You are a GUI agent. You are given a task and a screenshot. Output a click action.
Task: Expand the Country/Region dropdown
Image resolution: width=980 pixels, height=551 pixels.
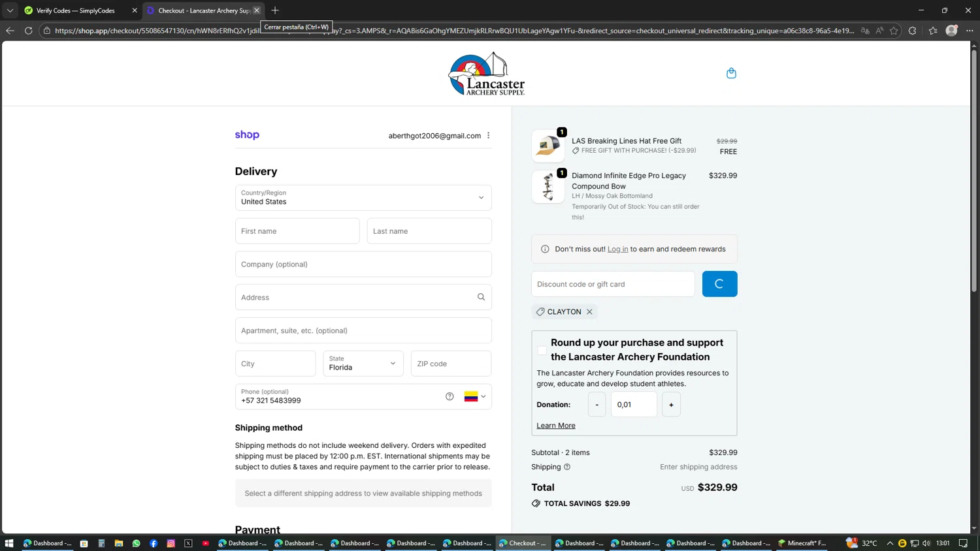(x=363, y=198)
